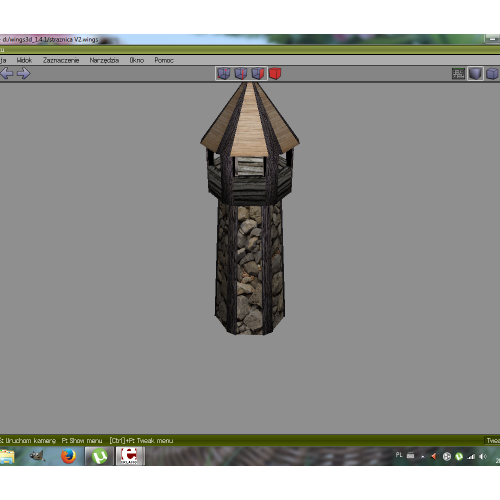
Task: Open the Zaznaczenie menu
Action: (x=61, y=60)
